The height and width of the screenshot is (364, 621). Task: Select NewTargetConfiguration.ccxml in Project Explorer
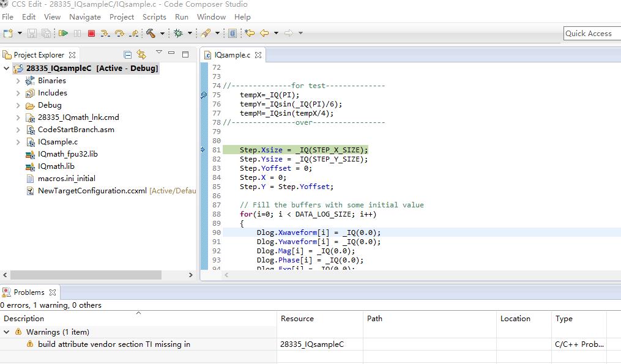click(x=92, y=191)
